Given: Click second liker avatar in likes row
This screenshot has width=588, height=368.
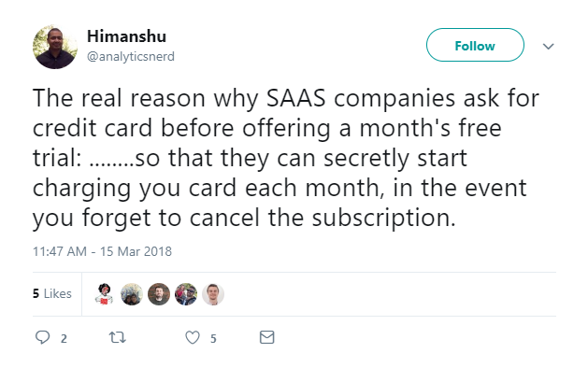Looking at the screenshot, I should click(x=132, y=294).
